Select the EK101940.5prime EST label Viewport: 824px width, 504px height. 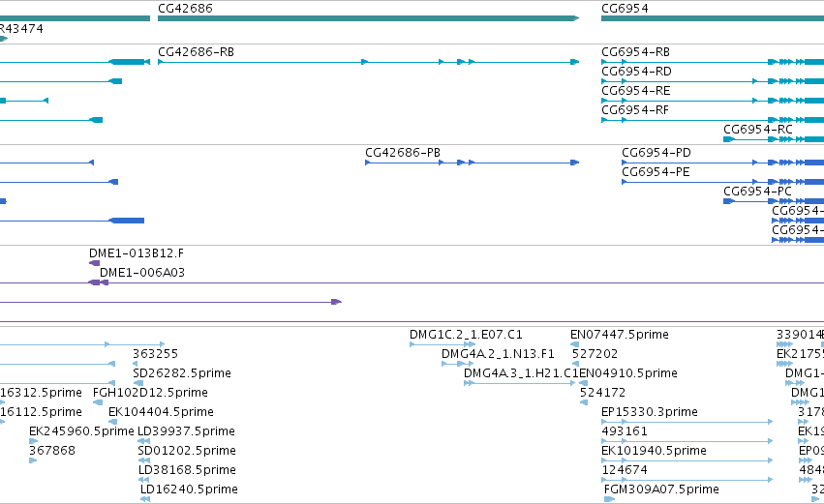[x=654, y=451]
